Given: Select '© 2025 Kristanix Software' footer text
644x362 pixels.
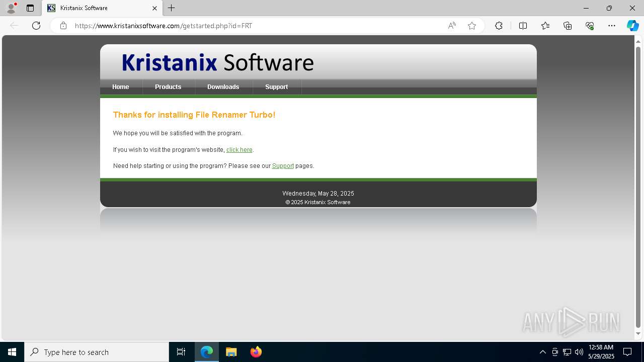Looking at the screenshot, I should coord(318,202).
